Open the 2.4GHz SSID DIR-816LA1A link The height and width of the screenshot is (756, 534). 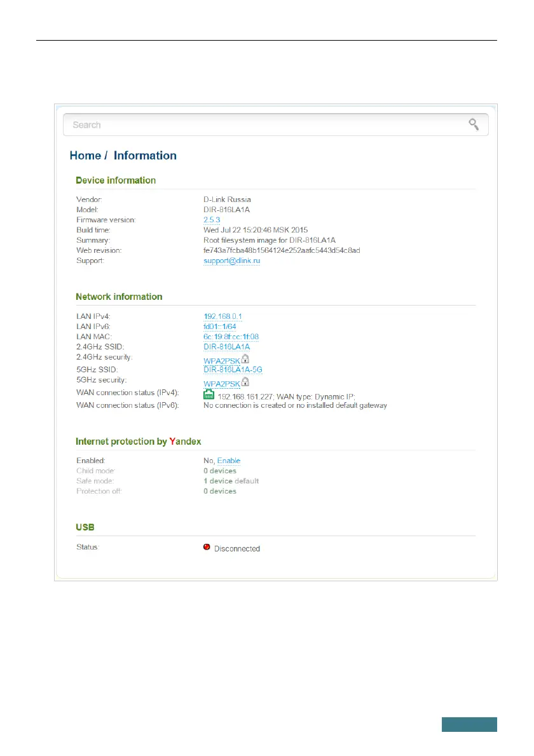click(227, 347)
